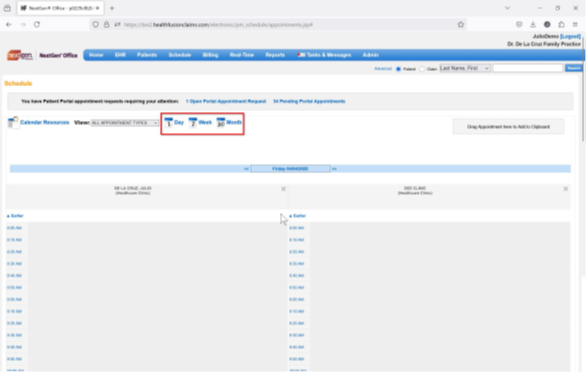The height and width of the screenshot is (372, 586).
Task: Open the browser extensions icon
Action: coord(561,25)
